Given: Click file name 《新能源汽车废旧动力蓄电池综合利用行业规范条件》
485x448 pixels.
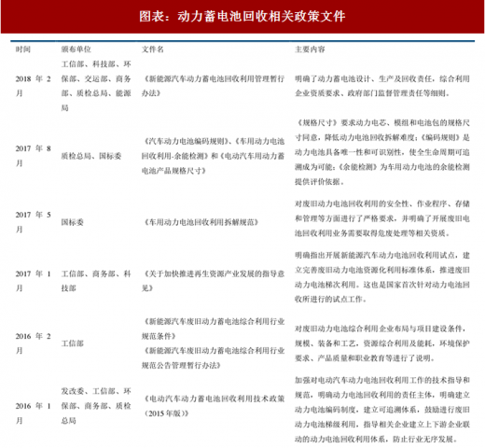Looking at the screenshot, I should tap(213, 329).
